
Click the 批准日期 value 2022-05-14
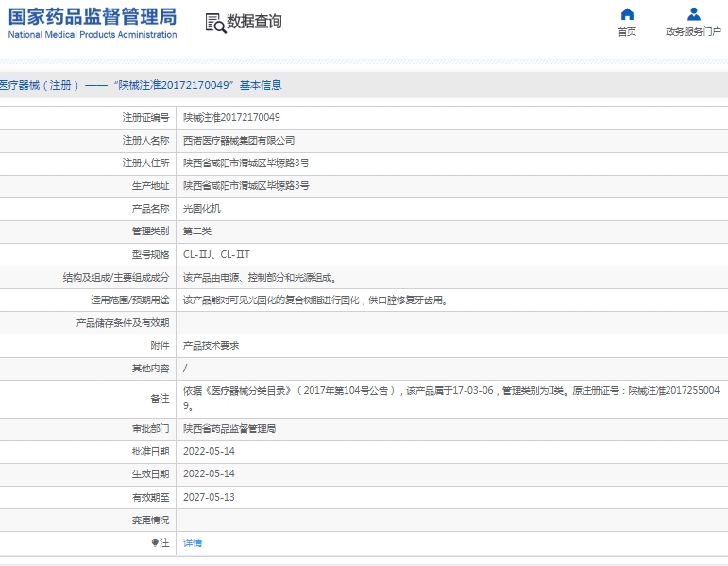(209, 452)
